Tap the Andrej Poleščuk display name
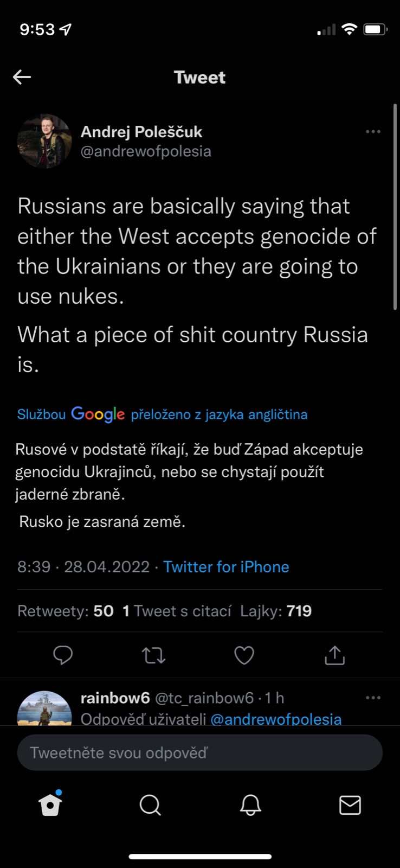Screen dimensions: 400x868 pos(141,132)
